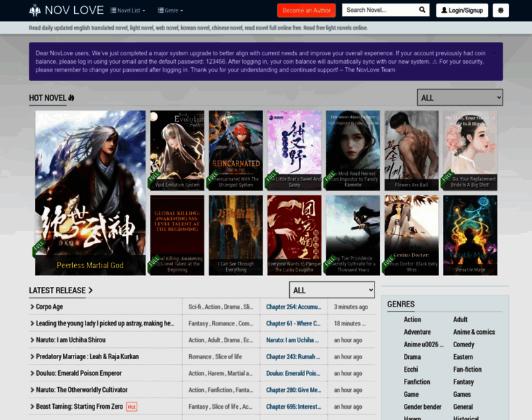Screen dimensions: 532x420
Task: Click the Nov Love logo icon
Action: tap(34, 10)
